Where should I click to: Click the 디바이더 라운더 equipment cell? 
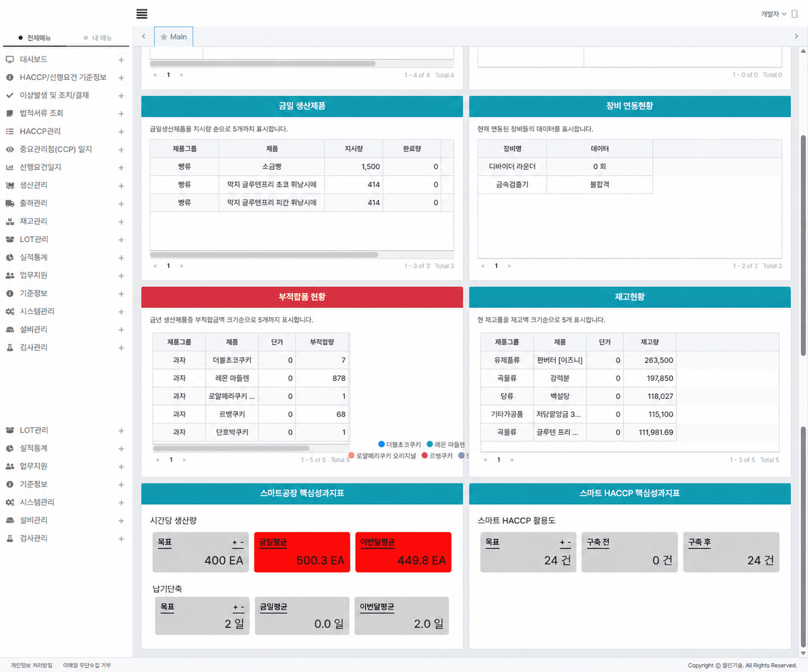(x=512, y=167)
